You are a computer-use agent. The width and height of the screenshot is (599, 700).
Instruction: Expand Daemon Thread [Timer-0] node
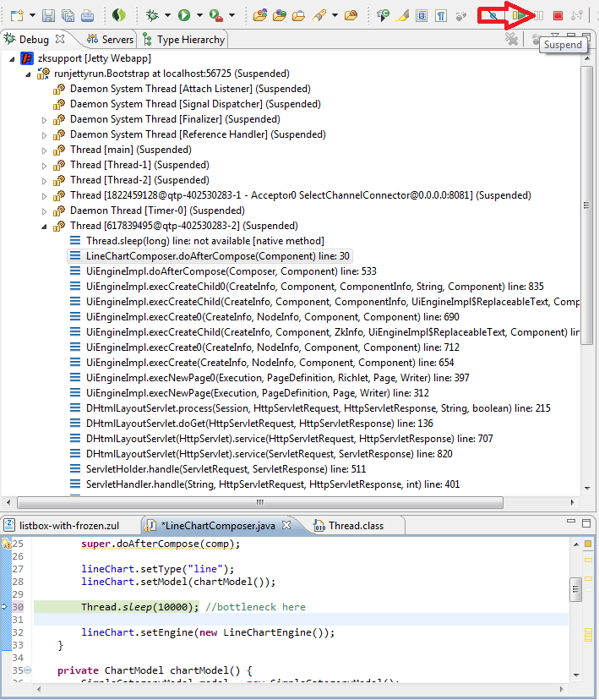[44, 211]
